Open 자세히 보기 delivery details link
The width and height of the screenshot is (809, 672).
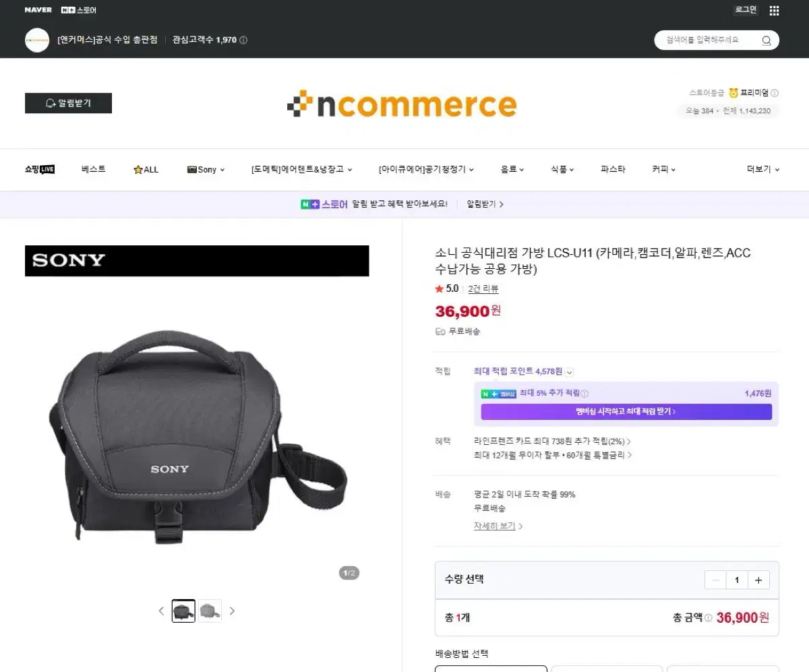click(x=498, y=526)
